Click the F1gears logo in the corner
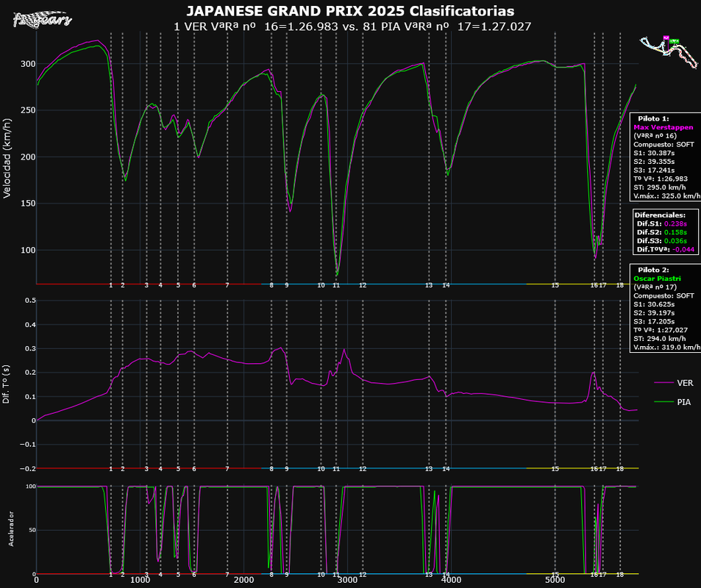 pos(42,20)
